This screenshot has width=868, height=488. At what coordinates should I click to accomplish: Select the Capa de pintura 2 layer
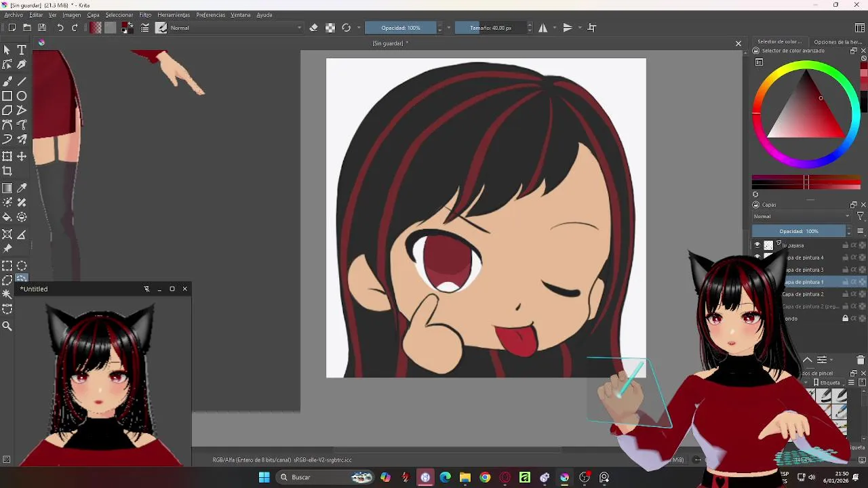coord(804,294)
